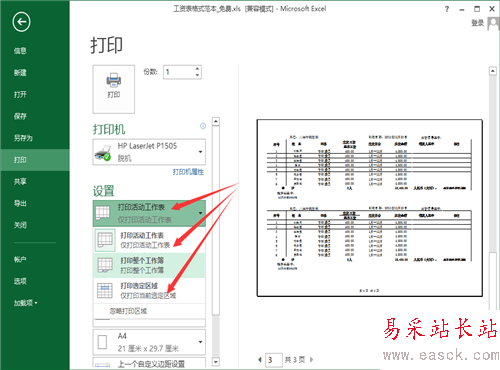
Task: Choose 打印活动工作表 from the list
Action: [x=149, y=240]
